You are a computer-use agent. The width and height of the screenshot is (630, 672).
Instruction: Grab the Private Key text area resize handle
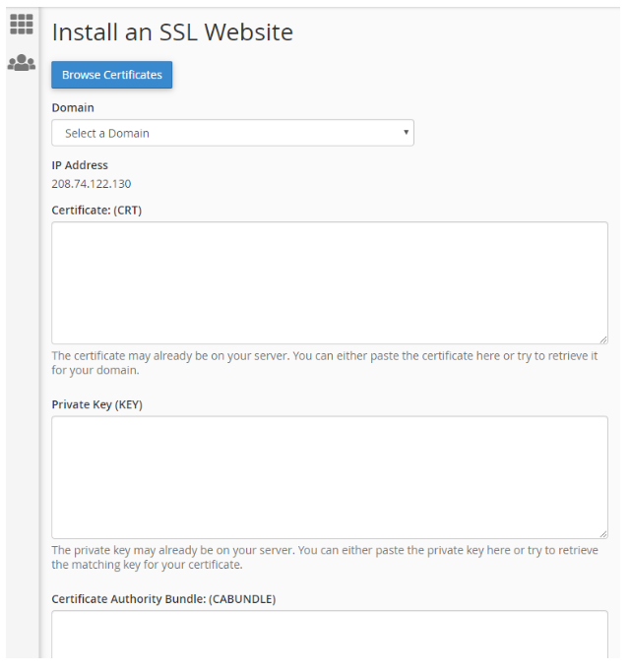pos(603,534)
